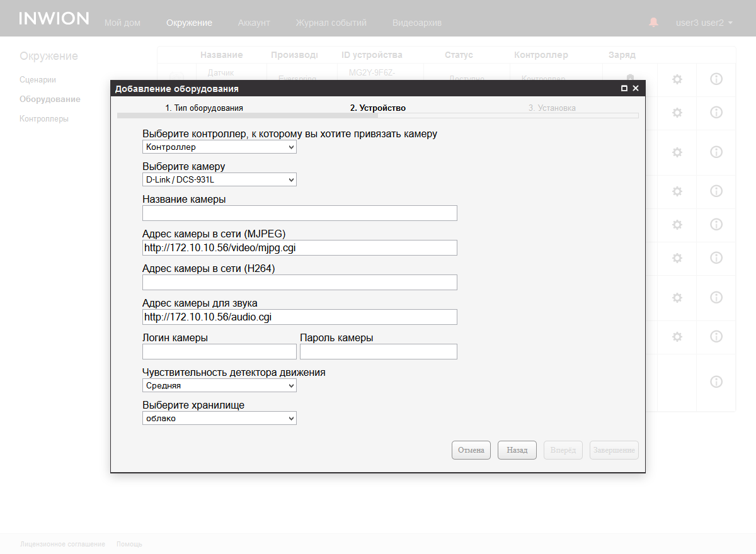Image resolution: width=756 pixels, height=554 pixels.
Task: Click the Статус column header
Action: [459, 55]
